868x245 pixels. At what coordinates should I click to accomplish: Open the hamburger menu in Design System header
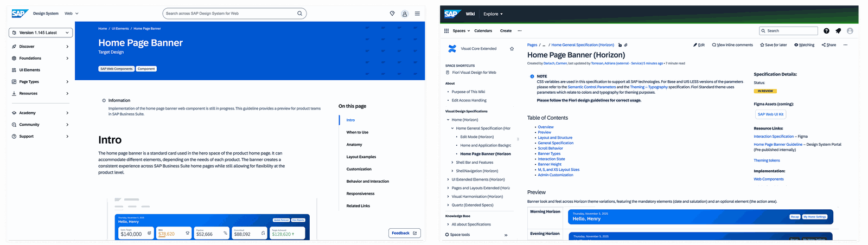point(417,14)
